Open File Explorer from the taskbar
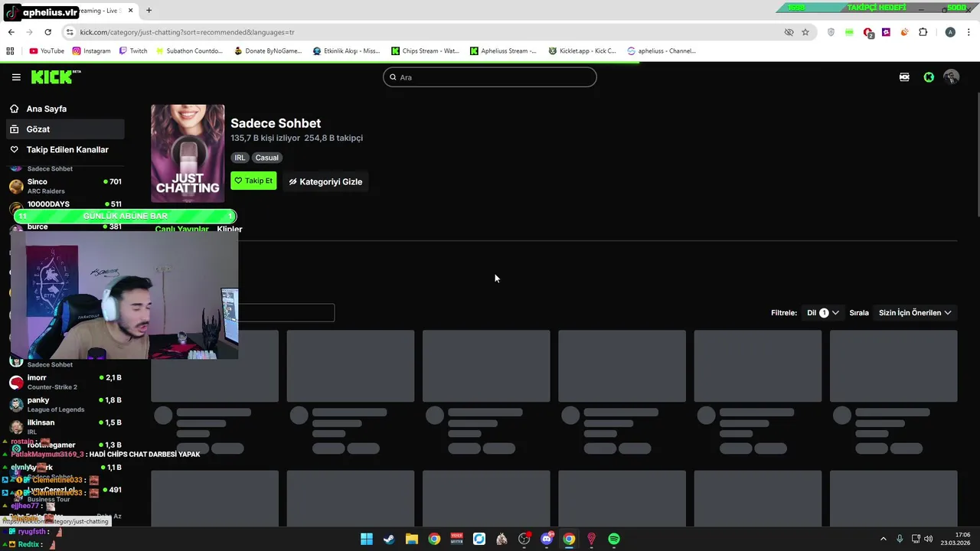 pyautogui.click(x=412, y=539)
